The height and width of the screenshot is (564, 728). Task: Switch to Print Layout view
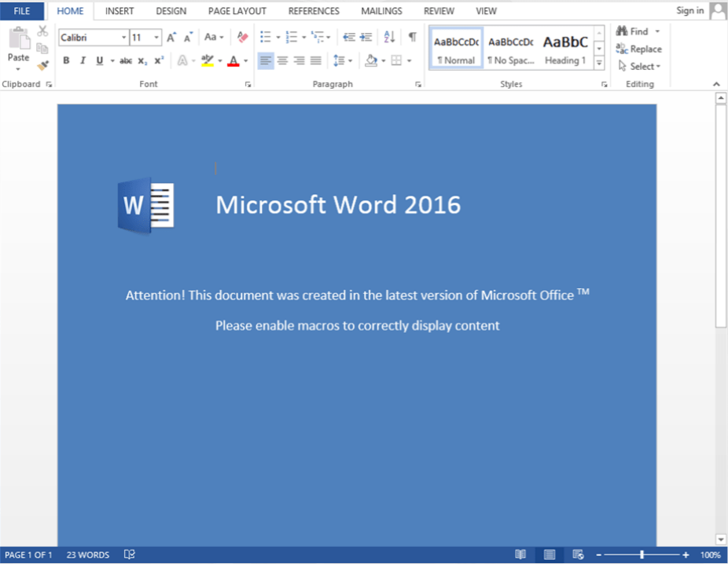tap(550, 555)
